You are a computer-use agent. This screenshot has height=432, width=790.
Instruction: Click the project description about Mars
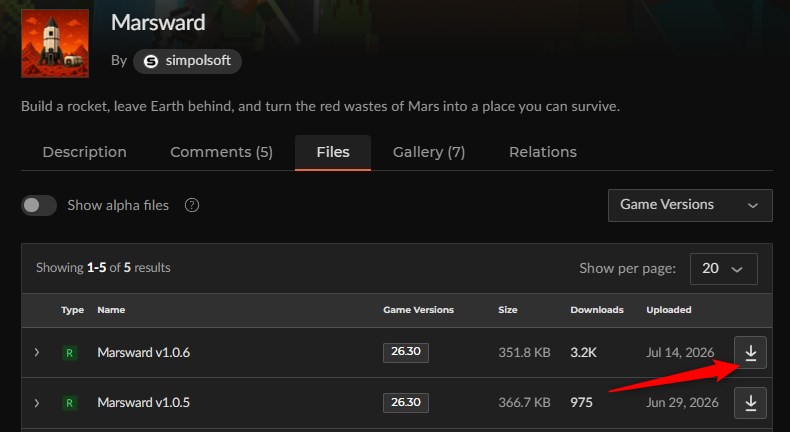pyautogui.click(x=320, y=107)
